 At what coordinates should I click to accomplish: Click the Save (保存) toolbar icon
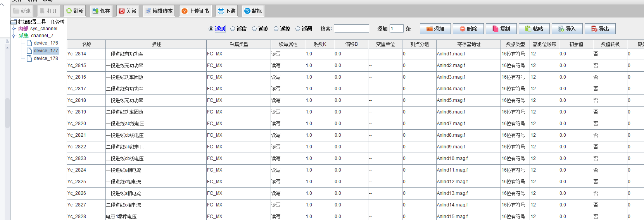[x=101, y=11]
